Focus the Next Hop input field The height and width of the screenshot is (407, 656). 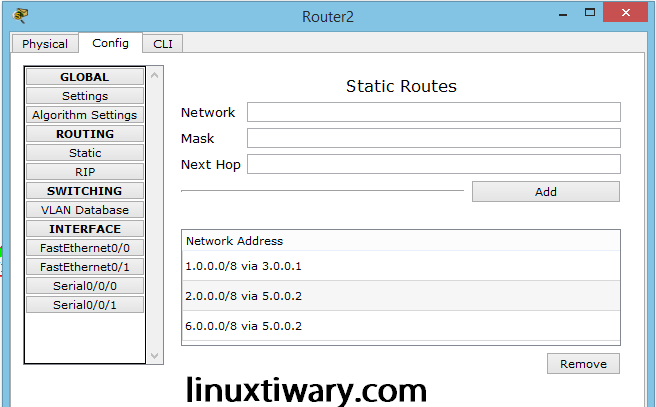point(433,164)
